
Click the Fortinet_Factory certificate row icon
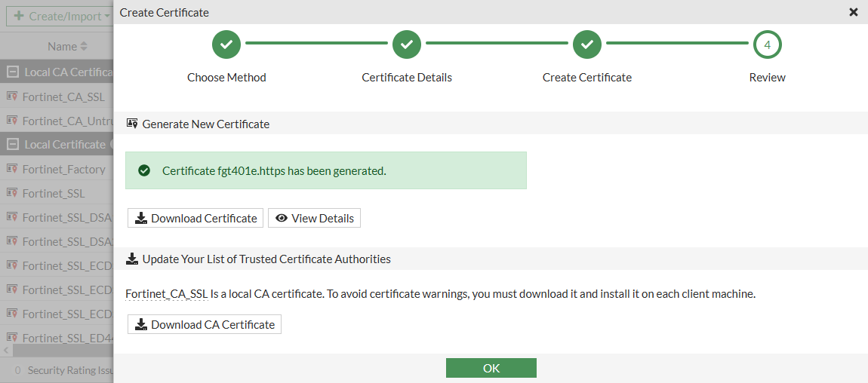click(12, 169)
